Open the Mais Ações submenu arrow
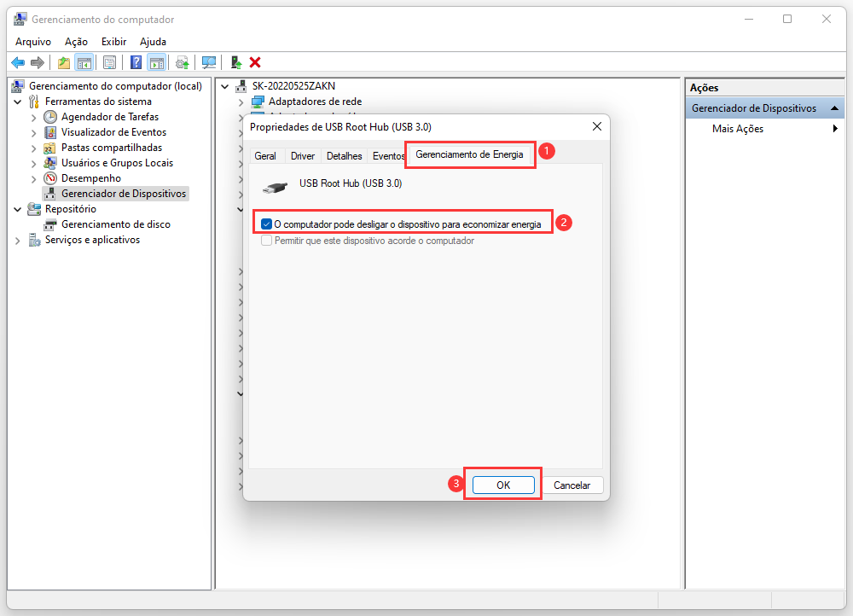Image resolution: width=853 pixels, height=616 pixels. click(x=835, y=129)
